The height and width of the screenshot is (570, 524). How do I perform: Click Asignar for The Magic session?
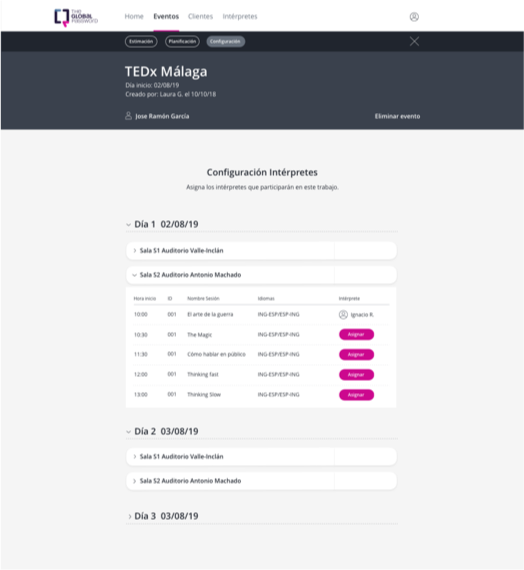click(356, 334)
